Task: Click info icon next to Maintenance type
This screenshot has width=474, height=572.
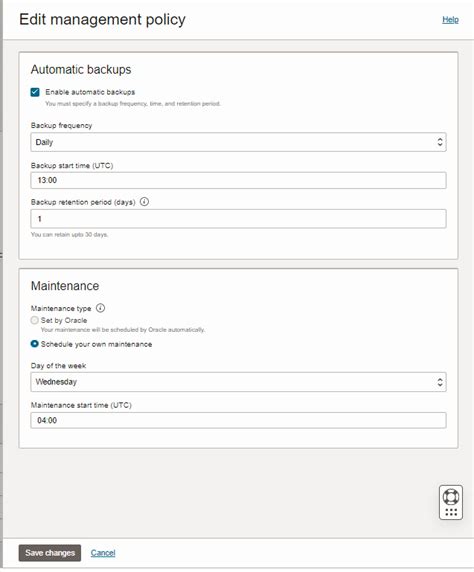Action: [100, 308]
